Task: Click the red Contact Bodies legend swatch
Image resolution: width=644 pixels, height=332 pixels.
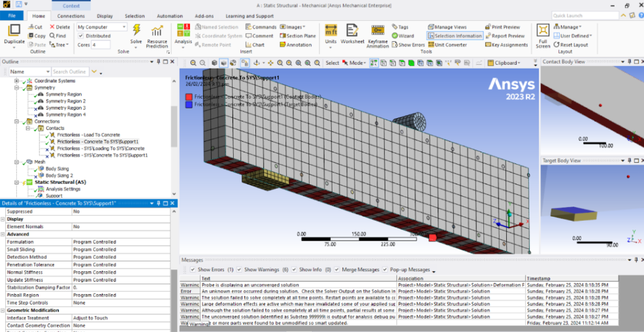Action: 189,97
